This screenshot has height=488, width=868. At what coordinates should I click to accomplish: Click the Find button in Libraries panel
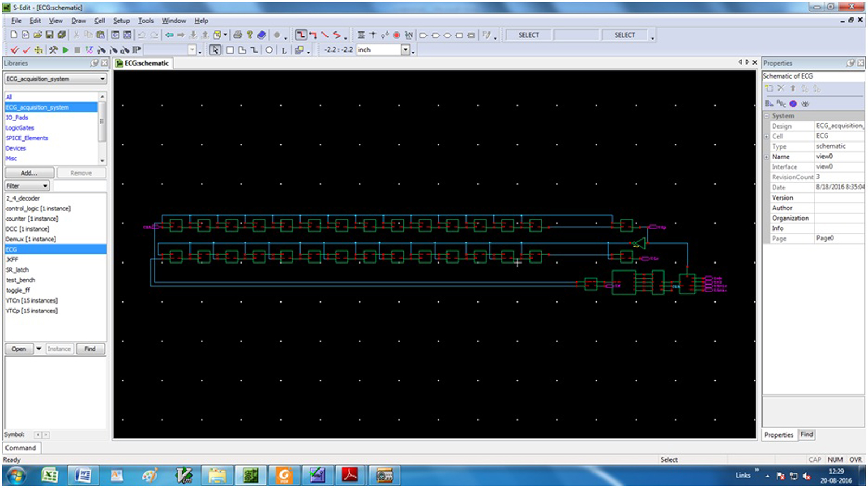pyautogui.click(x=90, y=349)
